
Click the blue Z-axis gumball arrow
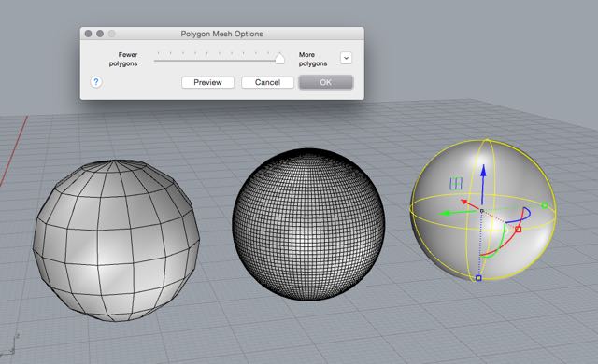pos(483,185)
